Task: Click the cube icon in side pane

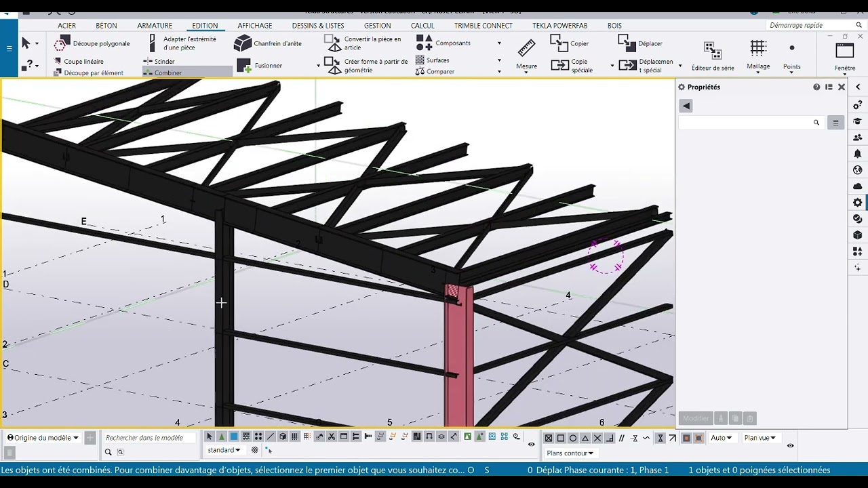Action: click(858, 235)
